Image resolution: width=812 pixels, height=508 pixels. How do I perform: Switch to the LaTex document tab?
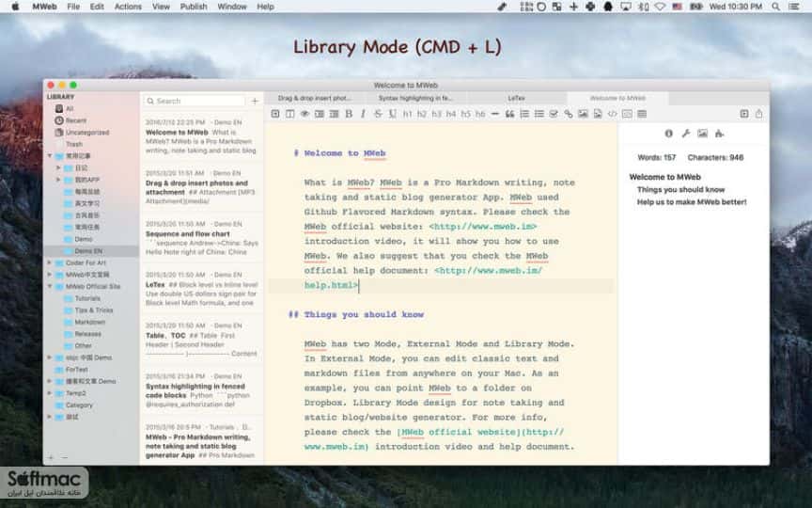tap(516, 98)
